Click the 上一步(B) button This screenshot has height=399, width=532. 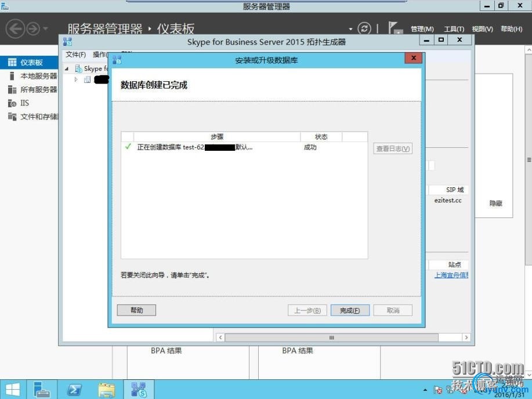[307, 310]
